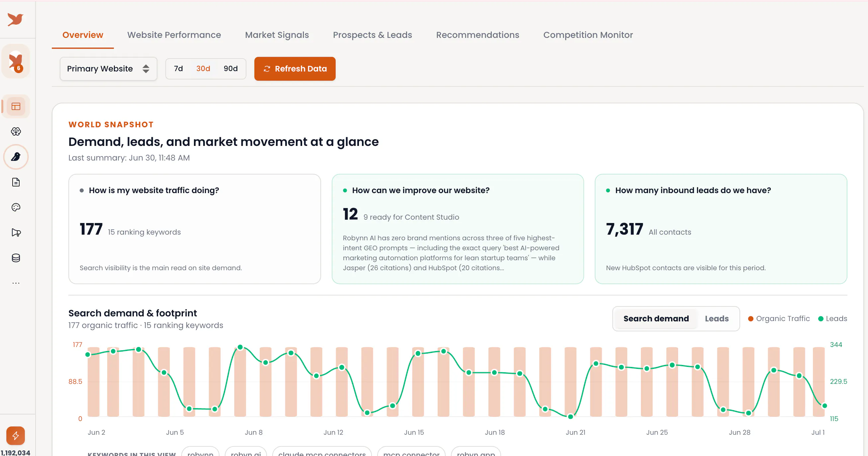Open the brain icon in sidebar
Screen dimensions: 868x456
(x=16, y=132)
